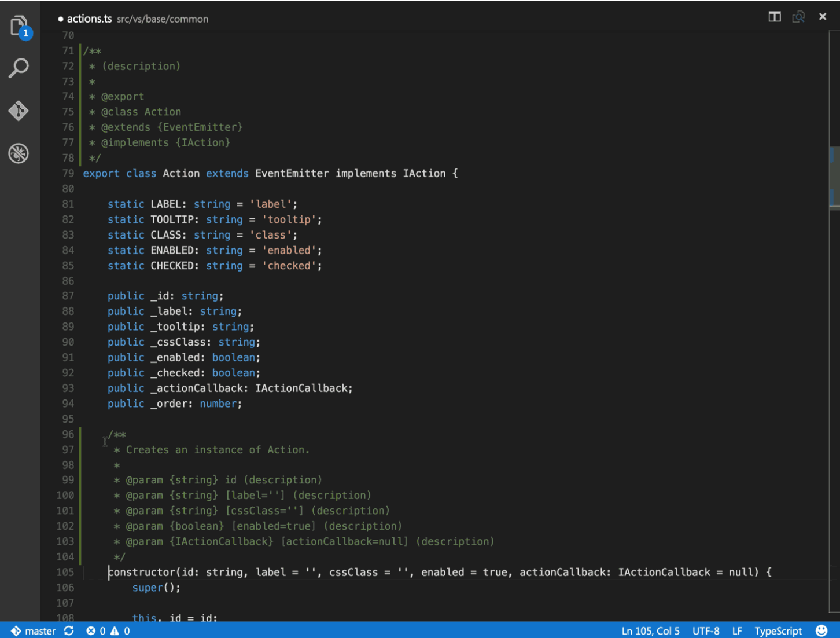The height and width of the screenshot is (638, 840).
Task: Change language mode via TypeScript indicator
Action: [x=778, y=630]
